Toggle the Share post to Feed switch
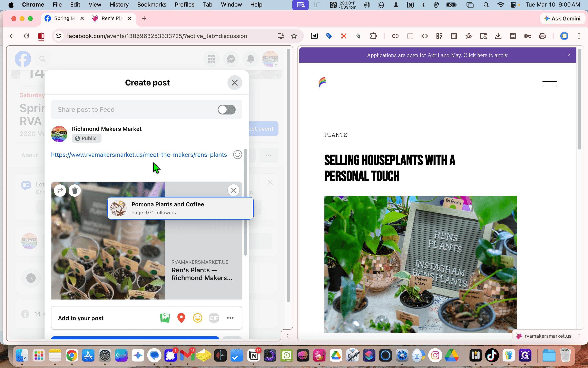 coord(226,110)
